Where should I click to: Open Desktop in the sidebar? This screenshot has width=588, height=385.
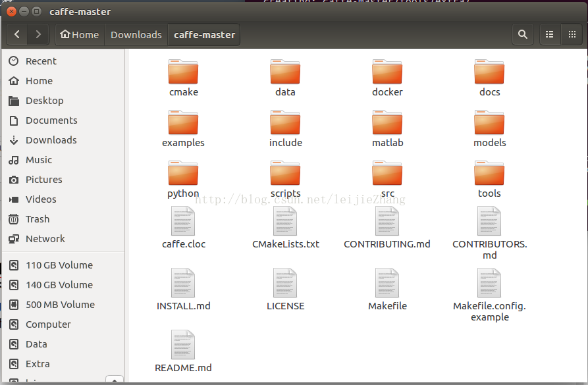(x=63, y=101)
